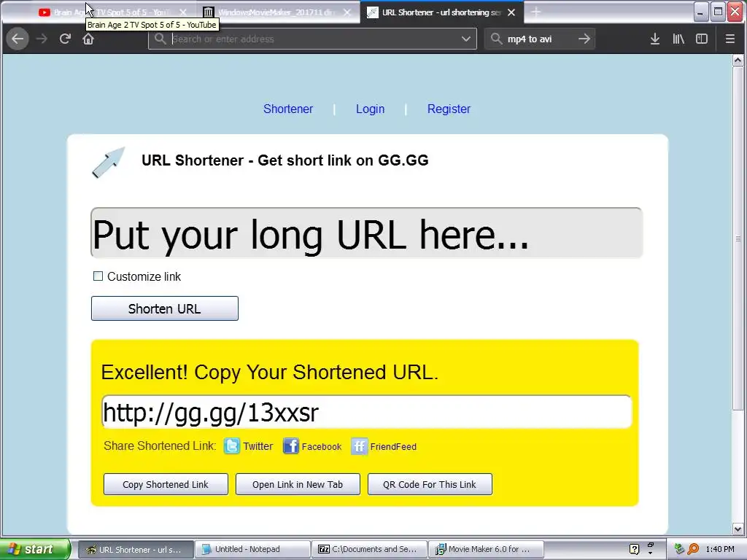Open the Library bookmarks icon
The height and width of the screenshot is (560, 747).
click(678, 39)
